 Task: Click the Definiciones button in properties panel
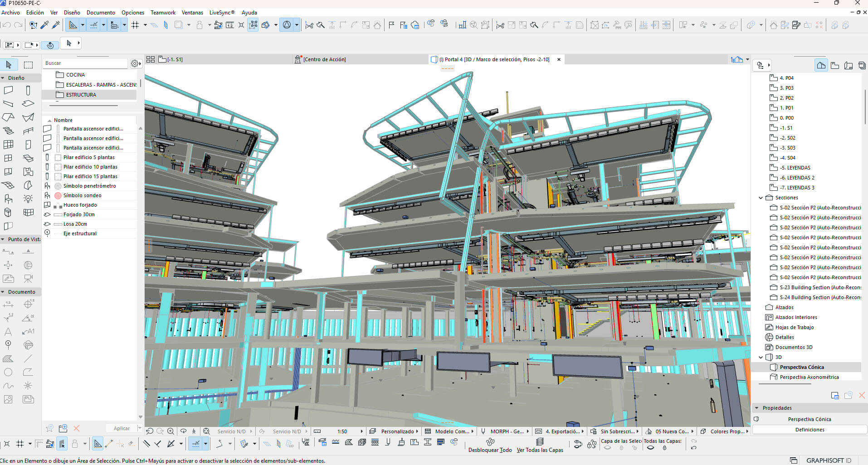[809, 430]
